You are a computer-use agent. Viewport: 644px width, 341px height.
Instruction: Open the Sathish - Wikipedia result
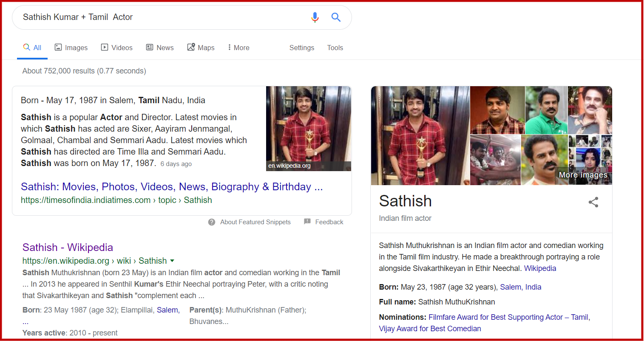(x=68, y=247)
